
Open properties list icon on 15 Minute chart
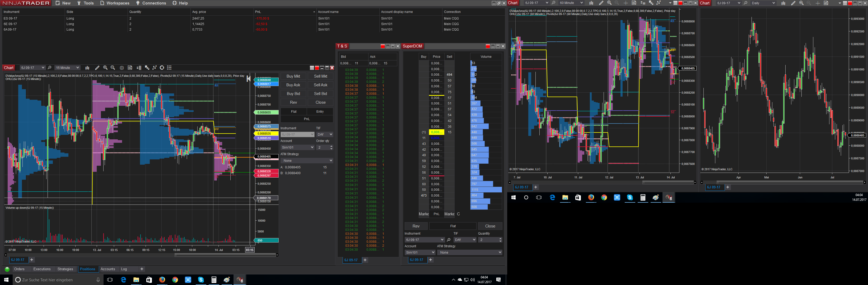pyautogui.click(x=170, y=68)
